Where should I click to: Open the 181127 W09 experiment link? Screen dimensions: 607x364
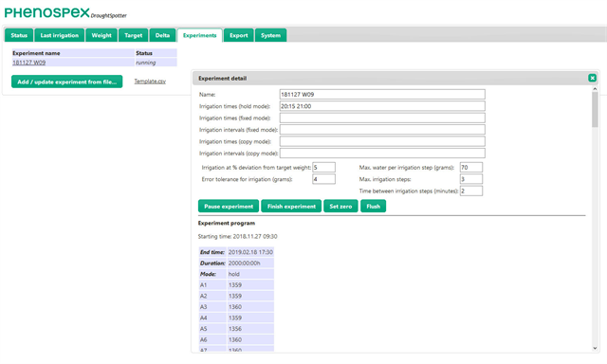[29, 63]
